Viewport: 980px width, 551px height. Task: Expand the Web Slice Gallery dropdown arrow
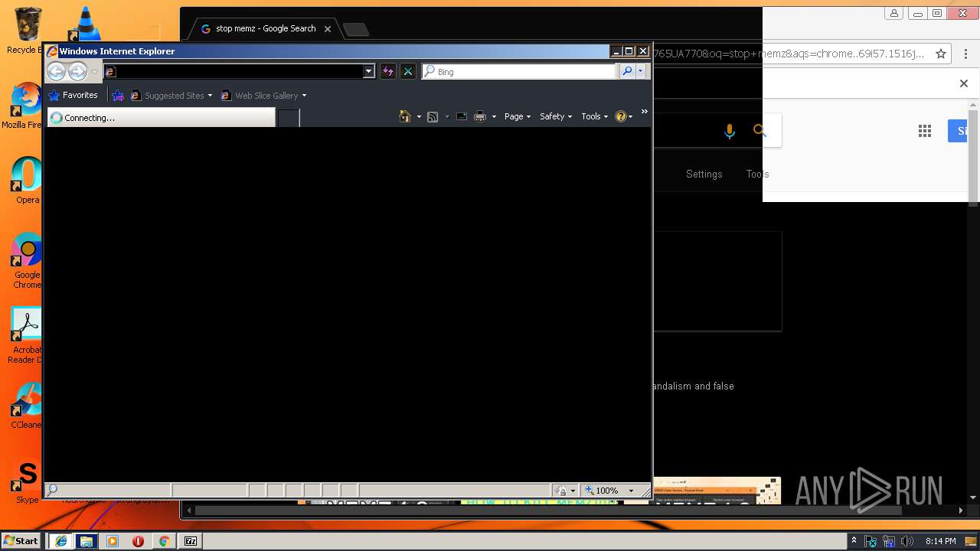[x=304, y=96]
